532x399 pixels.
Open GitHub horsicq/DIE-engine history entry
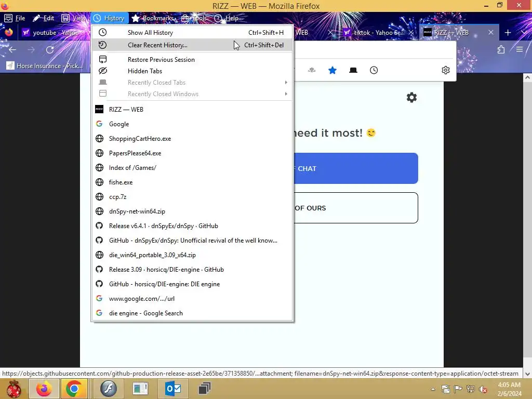[192, 284]
